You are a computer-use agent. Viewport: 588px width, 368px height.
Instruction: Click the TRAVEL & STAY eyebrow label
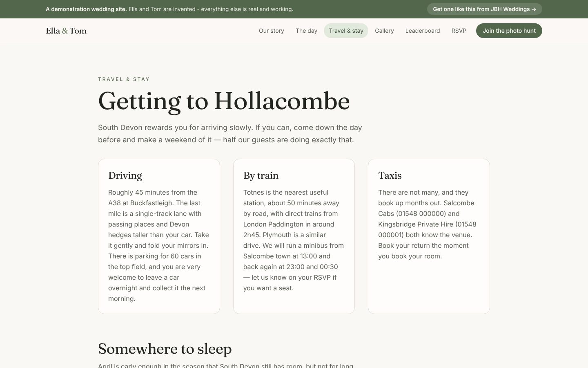pos(124,79)
